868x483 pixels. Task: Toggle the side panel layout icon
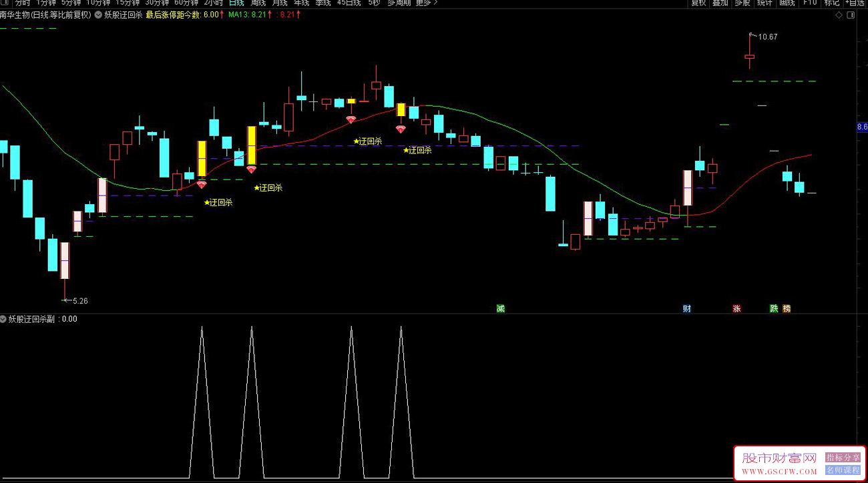(x=851, y=15)
